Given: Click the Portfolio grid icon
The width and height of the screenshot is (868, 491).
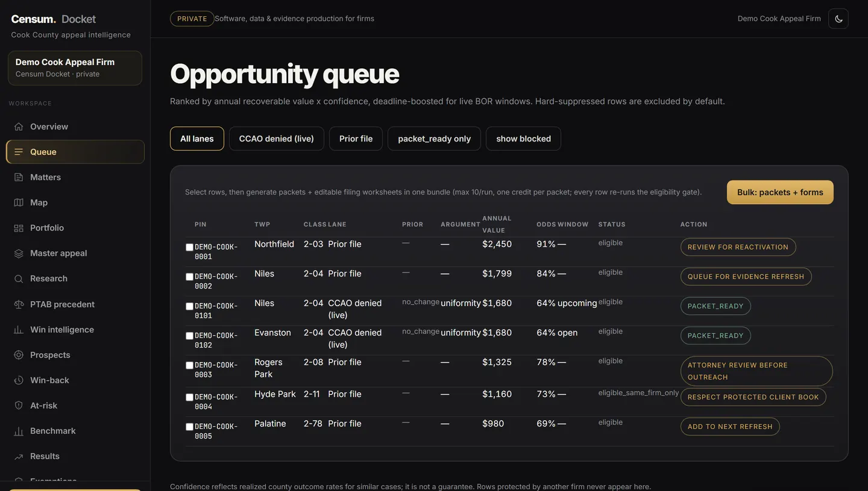Looking at the screenshot, I should (x=19, y=228).
